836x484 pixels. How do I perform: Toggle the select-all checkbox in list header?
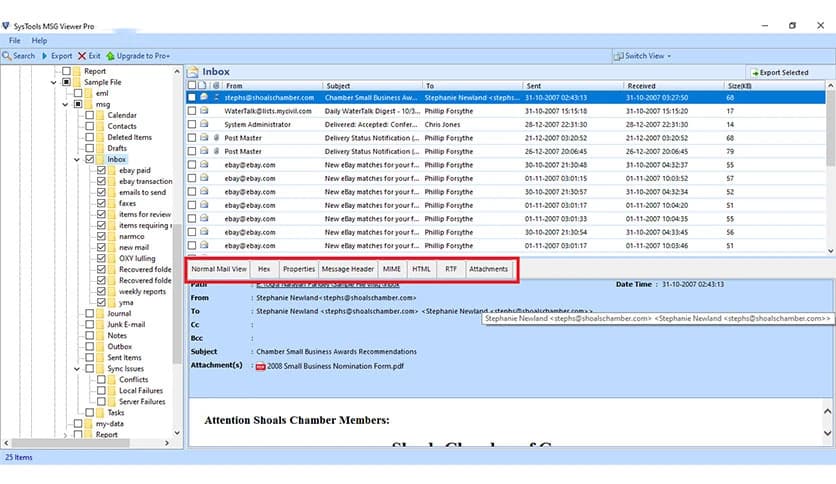point(191,85)
